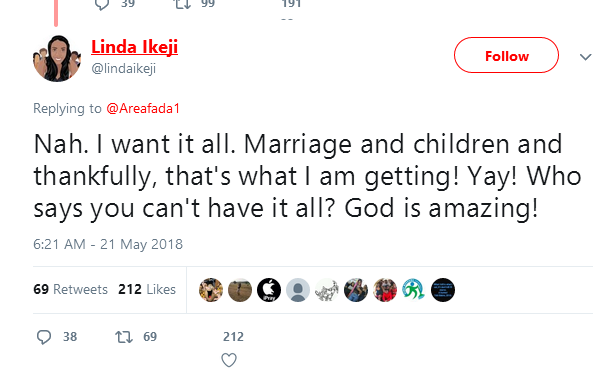Follow Linda Ikeji
Image resolution: width=604 pixels, height=374 pixels.
[x=506, y=55]
